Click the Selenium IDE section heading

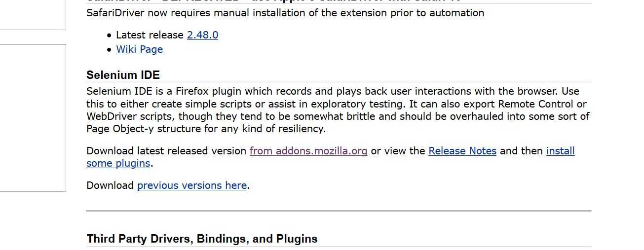coord(123,75)
